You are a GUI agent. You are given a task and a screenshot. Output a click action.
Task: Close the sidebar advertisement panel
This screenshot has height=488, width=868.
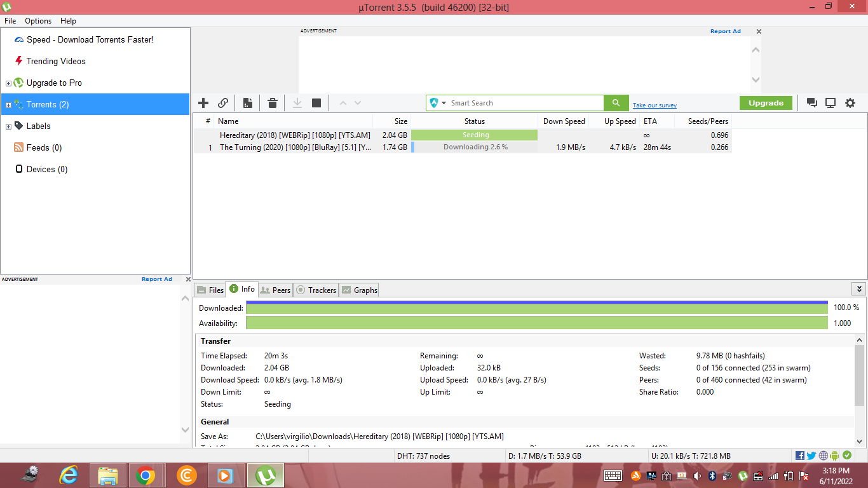(x=188, y=279)
